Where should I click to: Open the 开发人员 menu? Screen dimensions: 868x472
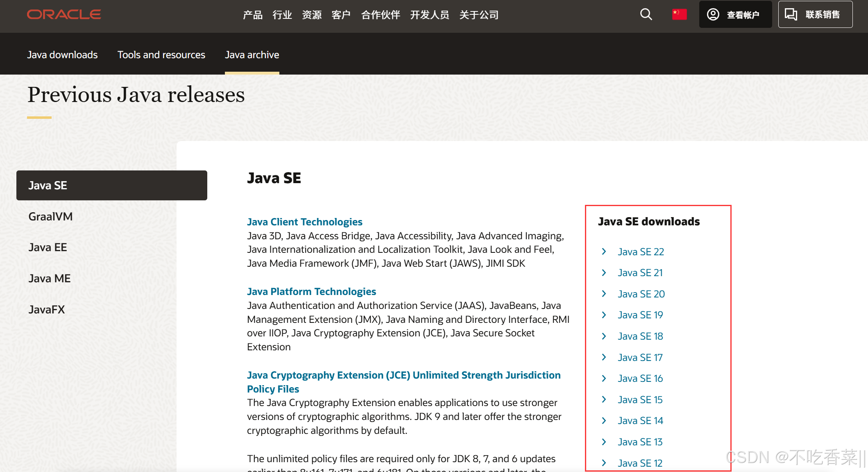click(x=430, y=15)
